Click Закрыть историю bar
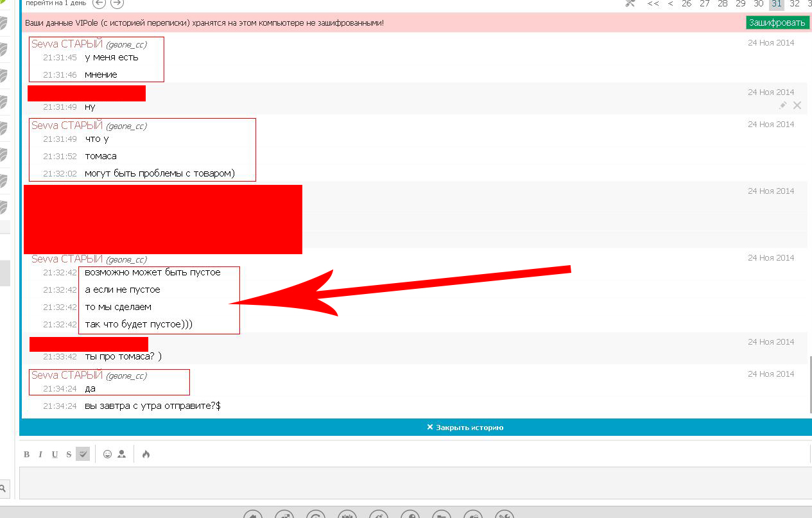Image resolution: width=812 pixels, height=518 pixels. point(465,427)
